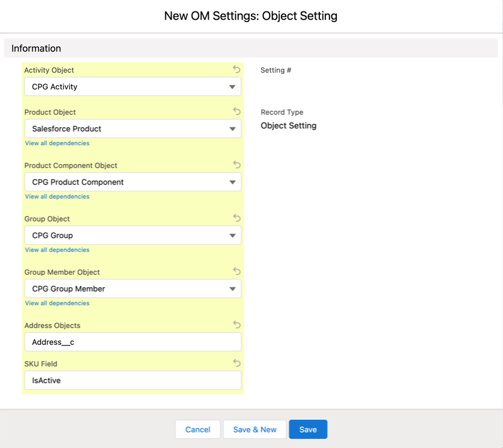Undo the SKU Field edit
Screen dimensions: 503x448
(236, 363)
